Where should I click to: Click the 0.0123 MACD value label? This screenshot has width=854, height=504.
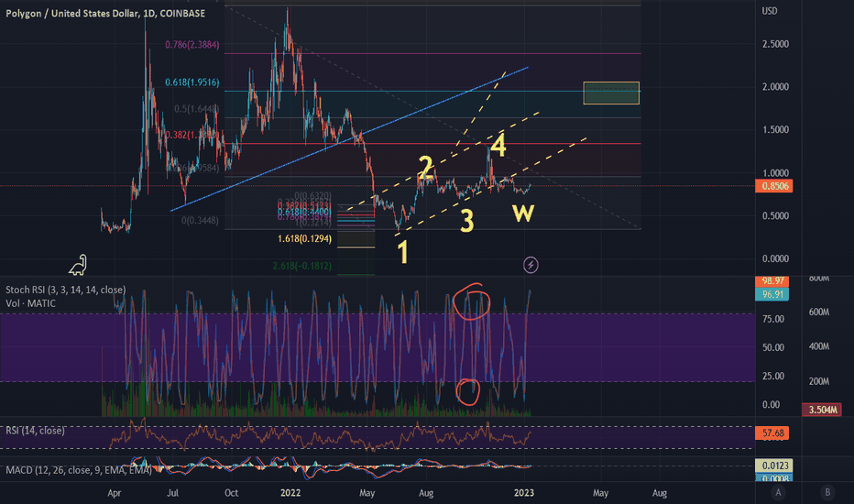tap(774, 466)
